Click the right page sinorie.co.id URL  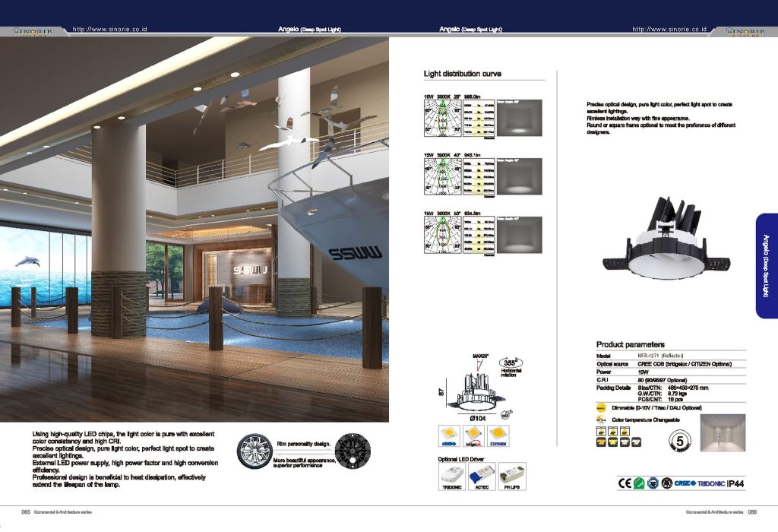(669, 29)
